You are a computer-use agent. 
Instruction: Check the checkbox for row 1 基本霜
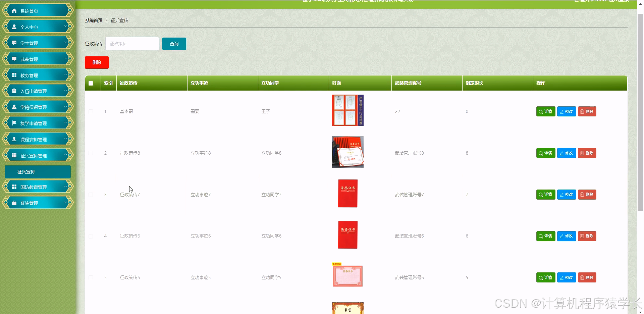pyautogui.click(x=91, y=111)
